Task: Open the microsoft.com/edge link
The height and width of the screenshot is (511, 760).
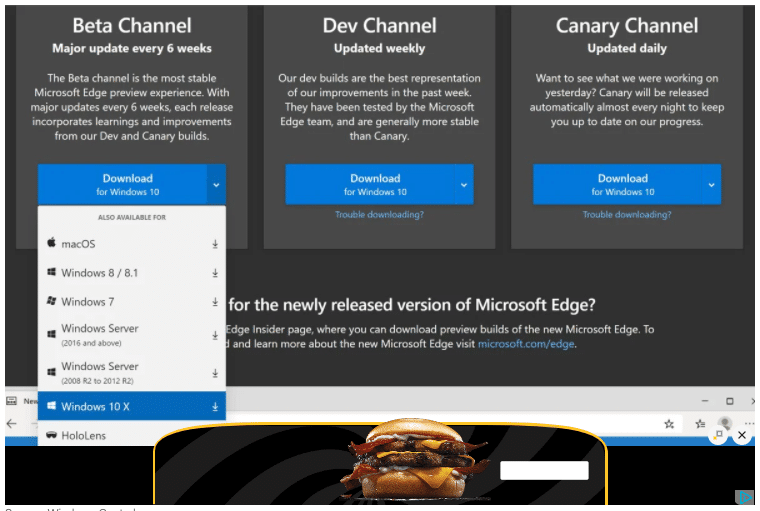Action: tap(526, 344)
